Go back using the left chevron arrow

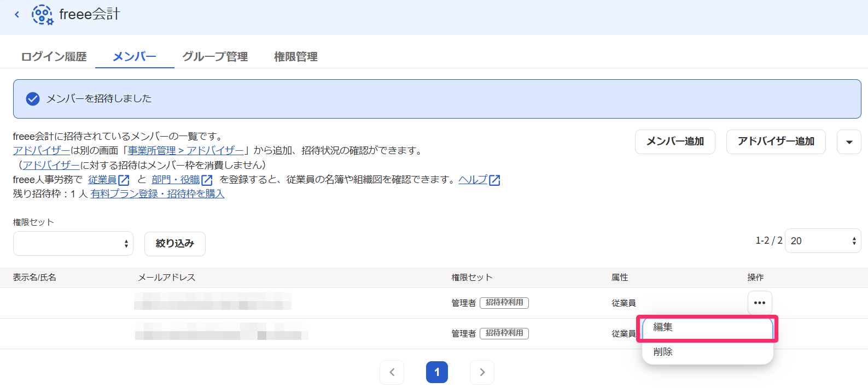tap(17, 15)
